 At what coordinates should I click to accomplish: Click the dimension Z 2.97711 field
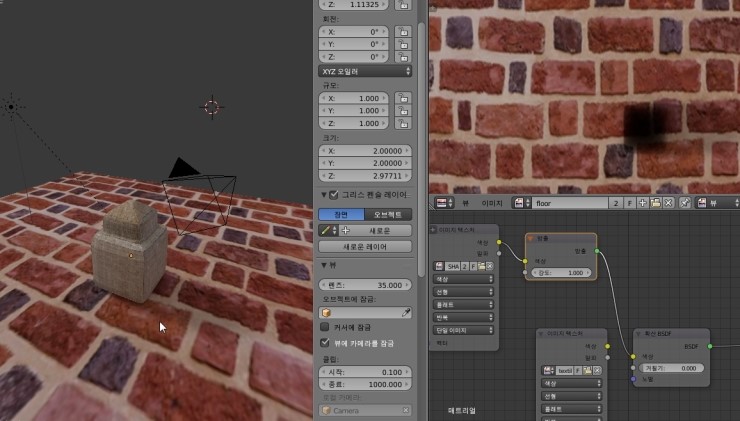point(365,176)
